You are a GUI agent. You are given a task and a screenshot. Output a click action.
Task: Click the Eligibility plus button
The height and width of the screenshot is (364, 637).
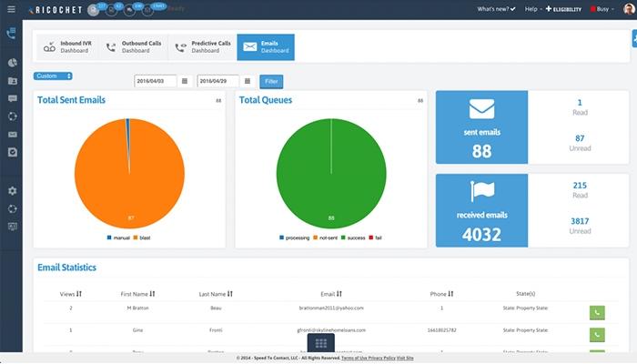(563, 9)
